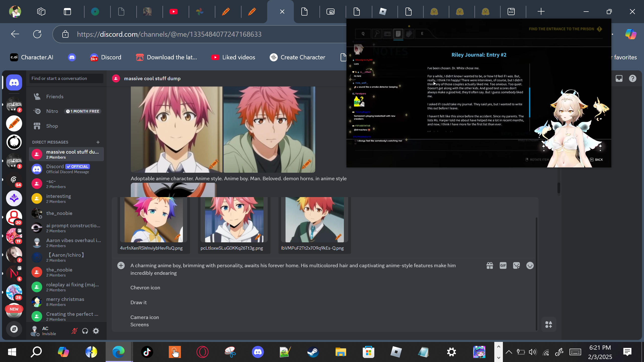Open the emoji picker
Screen dimensions: 644x362
(x=530, y=265)
